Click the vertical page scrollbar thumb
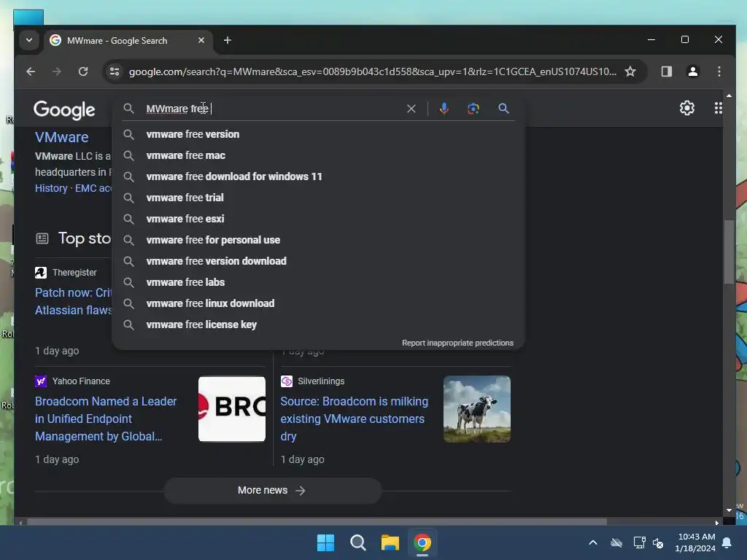The image size is (747, 560). 729,252
